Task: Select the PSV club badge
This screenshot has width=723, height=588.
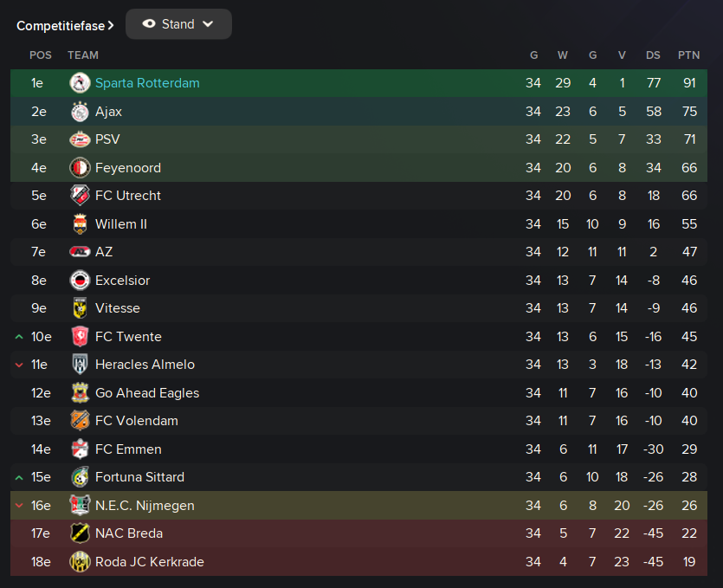Action: click(80, 139)
